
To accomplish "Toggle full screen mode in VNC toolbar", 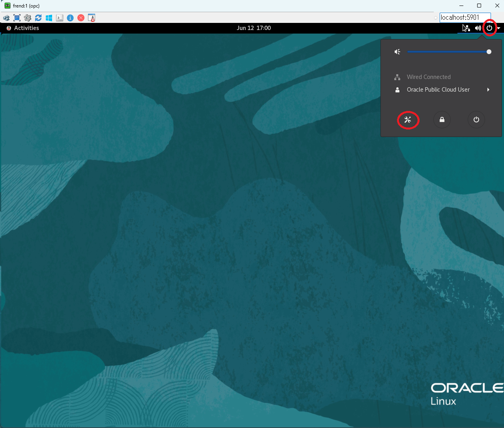I will (17, 18).
